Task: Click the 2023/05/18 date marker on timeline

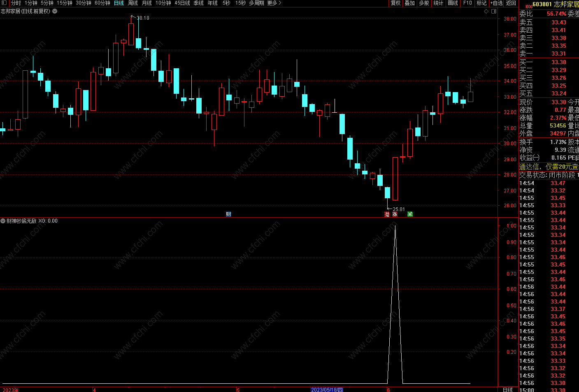Action: coord(327,390)
